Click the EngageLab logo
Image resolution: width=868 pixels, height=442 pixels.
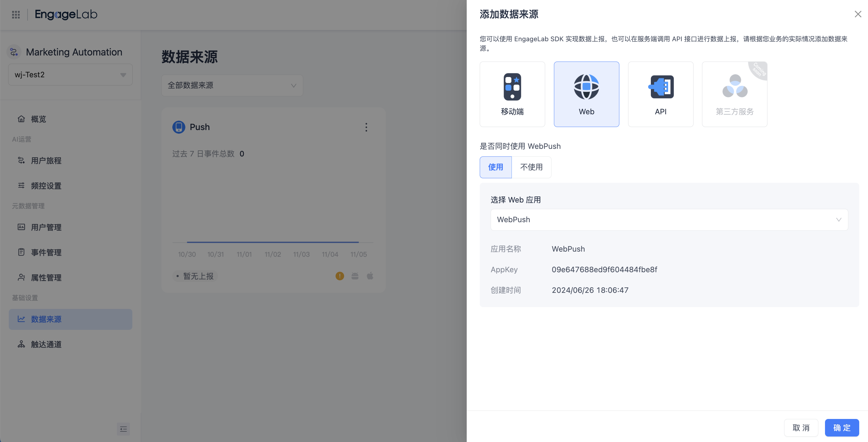click(x=66, y=14)
